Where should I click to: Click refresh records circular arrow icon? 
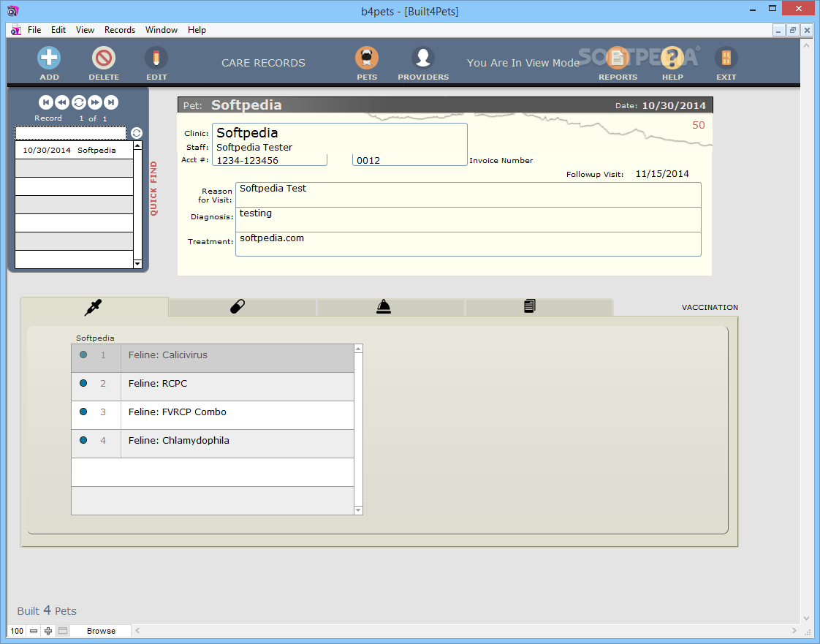pyautogui.click(x=78, y=102)
